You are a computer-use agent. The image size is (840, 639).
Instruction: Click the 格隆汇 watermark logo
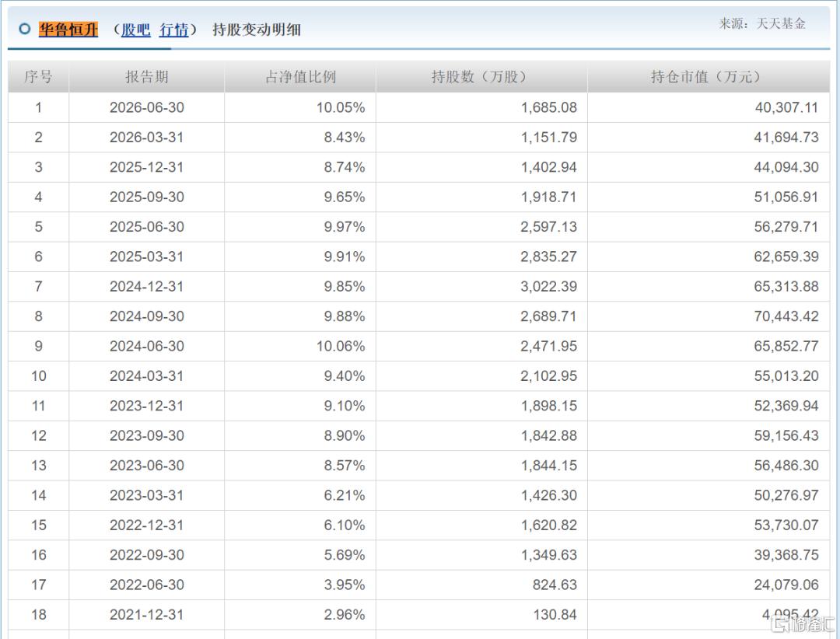[x=802, y=624]
